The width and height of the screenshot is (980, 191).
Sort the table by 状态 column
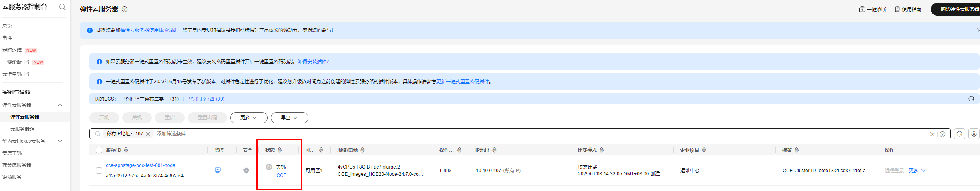click(x=280, y=150)
